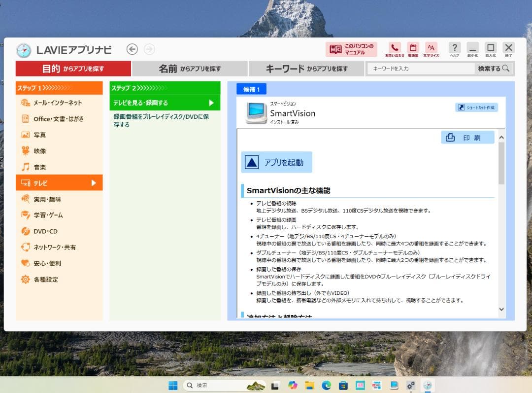The image size is (532, 393).
Task: Open Copilot from the taskbar
Action: click(293, 385)
